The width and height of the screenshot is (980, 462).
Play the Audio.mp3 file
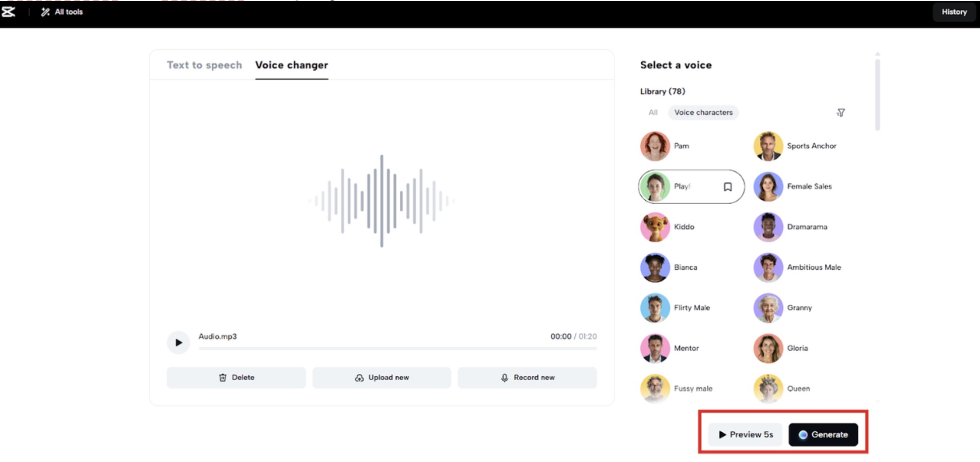click(179, 343)
